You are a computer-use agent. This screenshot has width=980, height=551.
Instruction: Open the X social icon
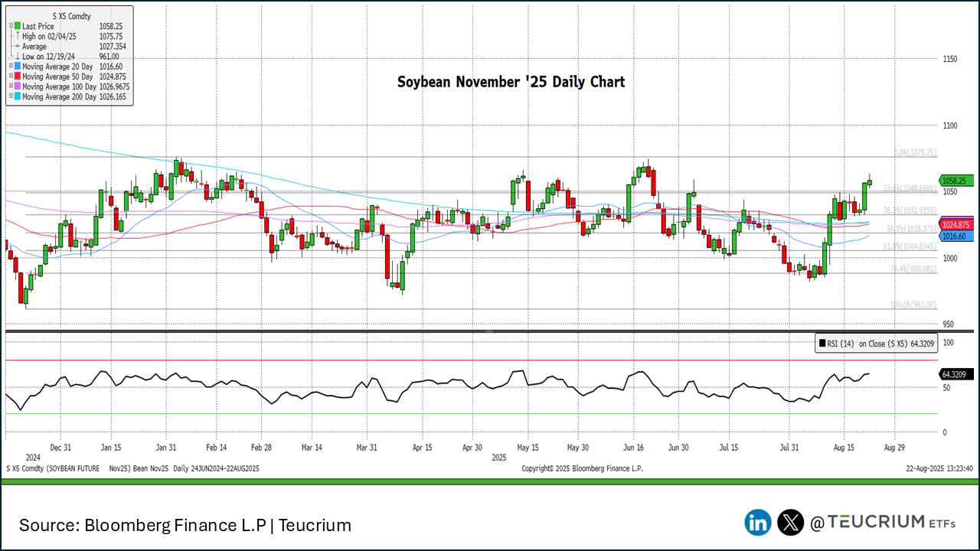[x=790, y=523]
